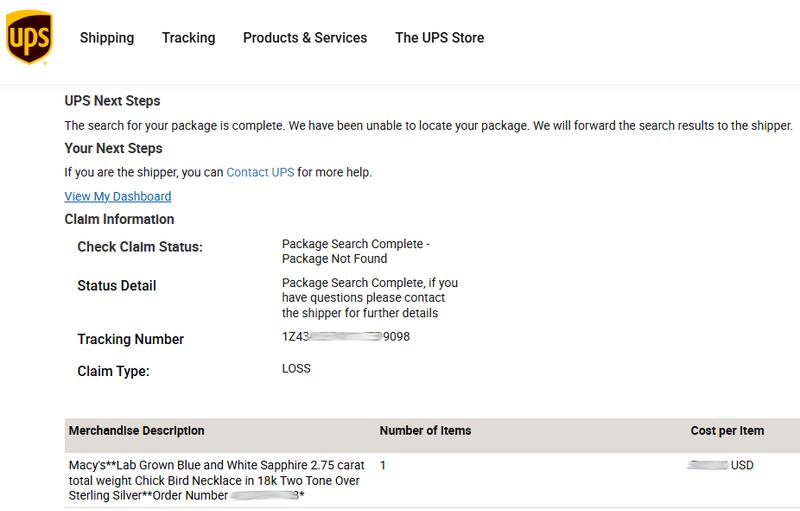The image size is (800, 511).
Task: Click the Check Claim Status label
Action: [x=140, y=247]
